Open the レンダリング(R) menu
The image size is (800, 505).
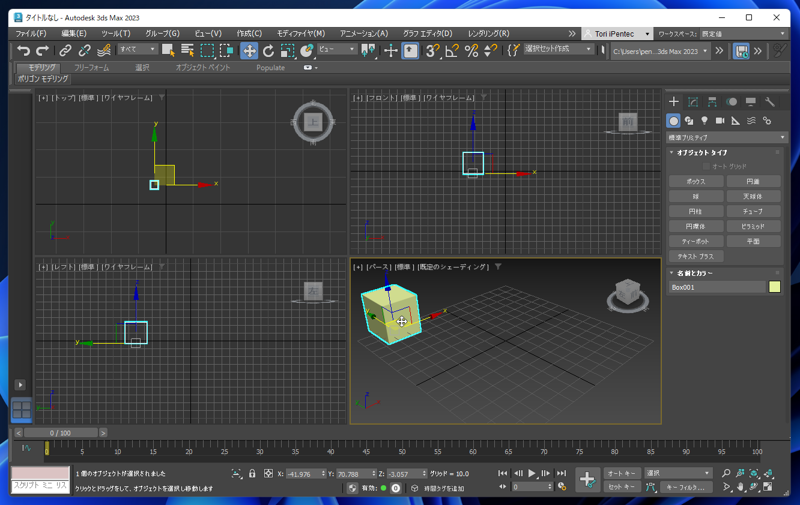click(x=488, y=34)
